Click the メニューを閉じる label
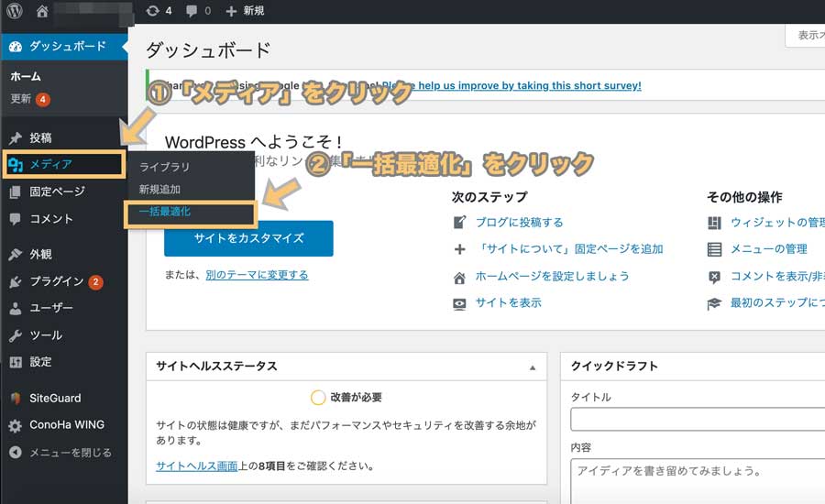825x504 pixels. (x=71, y=453)
